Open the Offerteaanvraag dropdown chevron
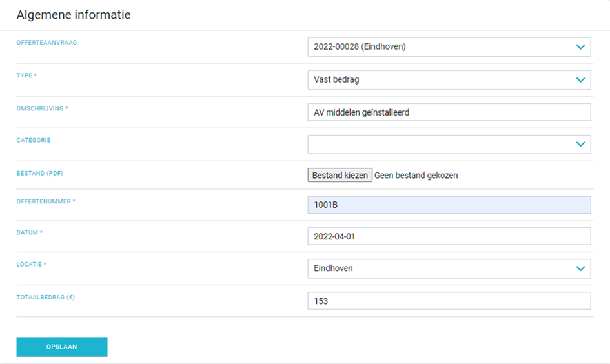 pos(580,47)
